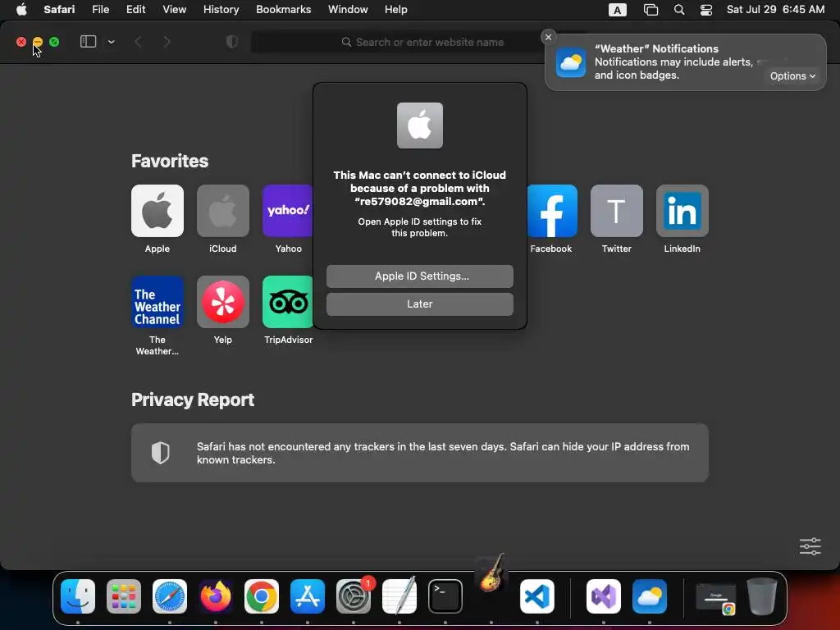Open the privacy report shield in toolbar
Image resolution: width=840 pixels, height=630 pixels.
232,42
